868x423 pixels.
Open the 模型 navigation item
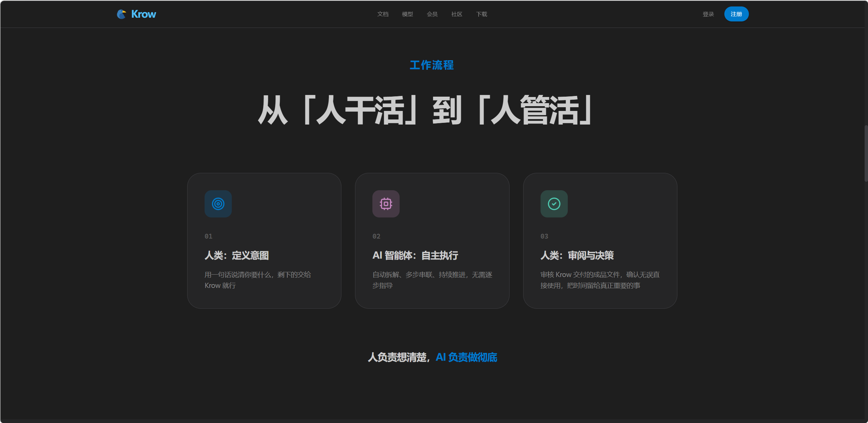point(407,14)
